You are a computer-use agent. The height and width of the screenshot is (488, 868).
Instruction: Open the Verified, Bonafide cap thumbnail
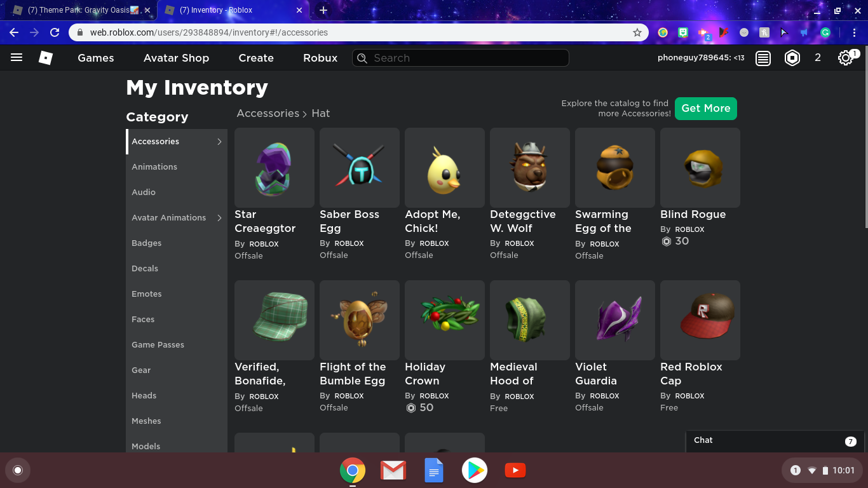click(275, 320)
